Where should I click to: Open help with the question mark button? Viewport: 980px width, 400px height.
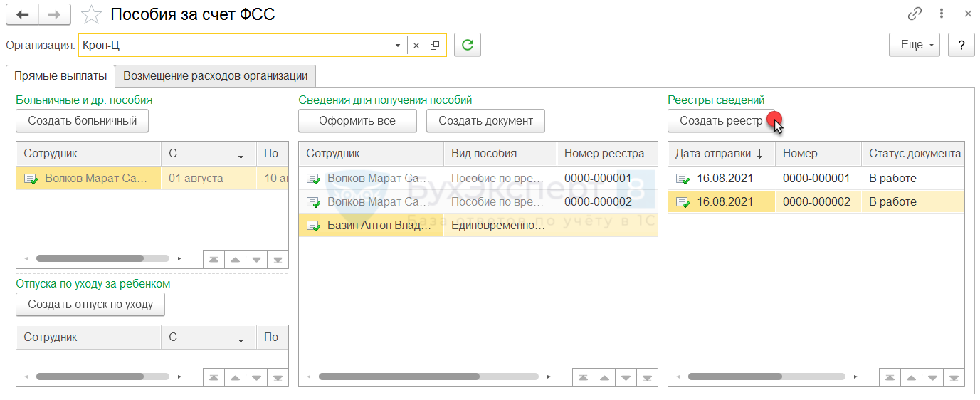pyautogui.click(x=961, y=45)
